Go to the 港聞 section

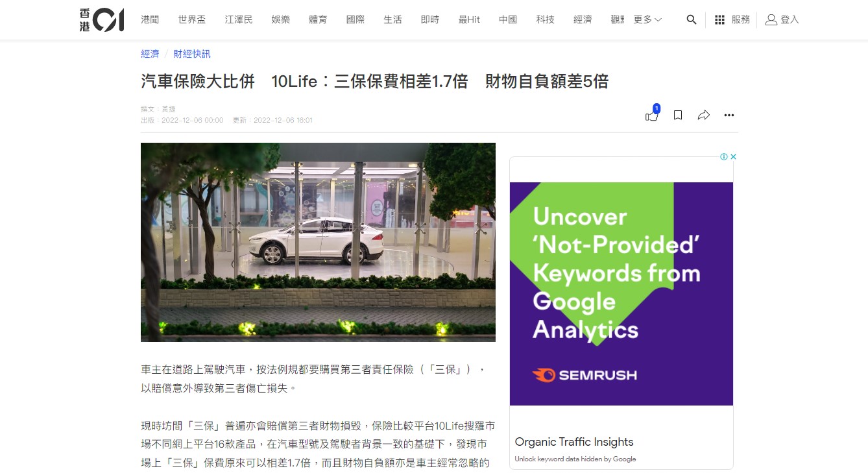click(150, 20)
